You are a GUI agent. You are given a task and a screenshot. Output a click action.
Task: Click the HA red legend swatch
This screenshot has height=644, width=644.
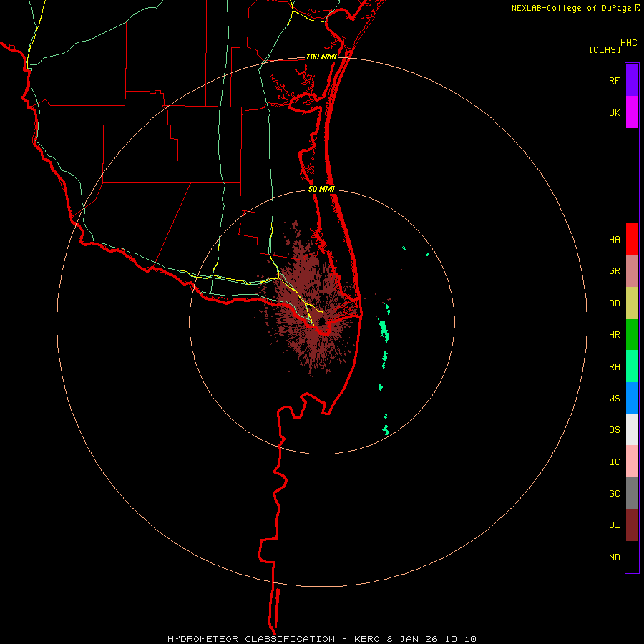click(x=632, y=239)
